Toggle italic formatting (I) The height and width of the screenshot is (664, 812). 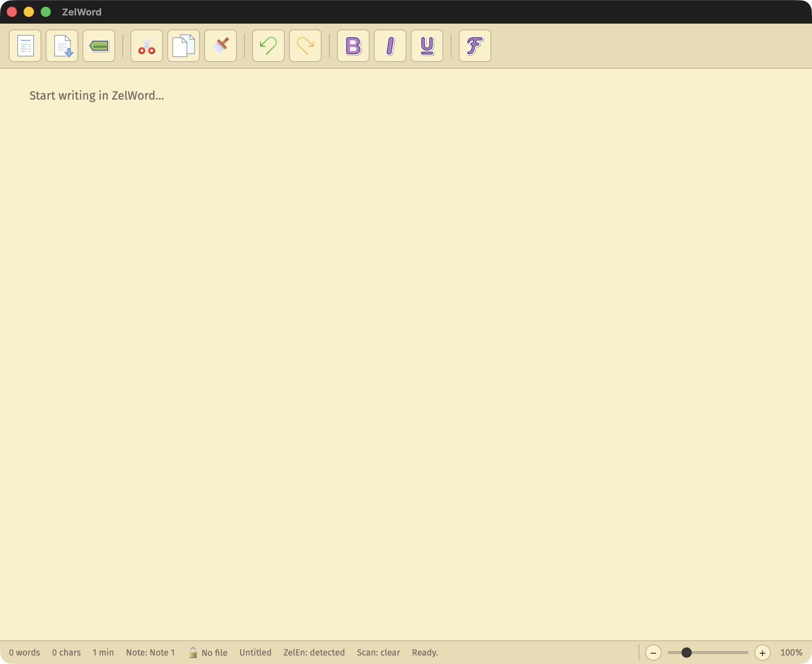pyautogui.click(x=390, y=46)
